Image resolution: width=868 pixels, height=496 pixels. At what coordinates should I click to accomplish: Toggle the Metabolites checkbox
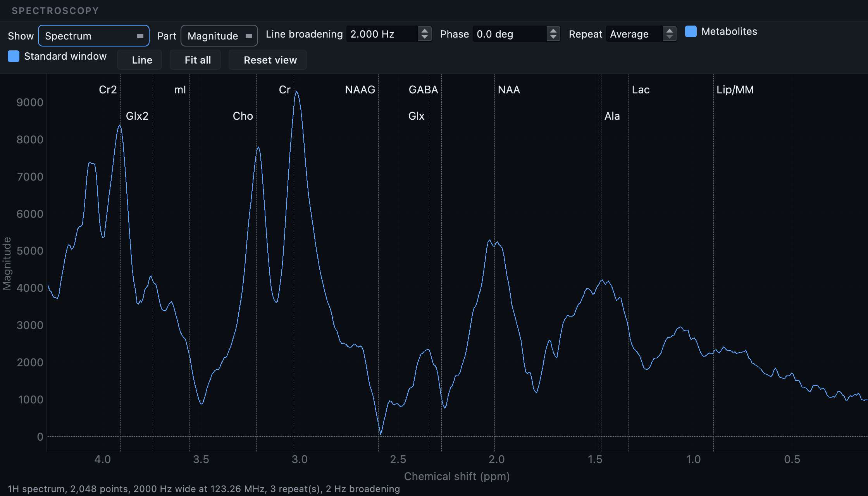pos(691,31)
